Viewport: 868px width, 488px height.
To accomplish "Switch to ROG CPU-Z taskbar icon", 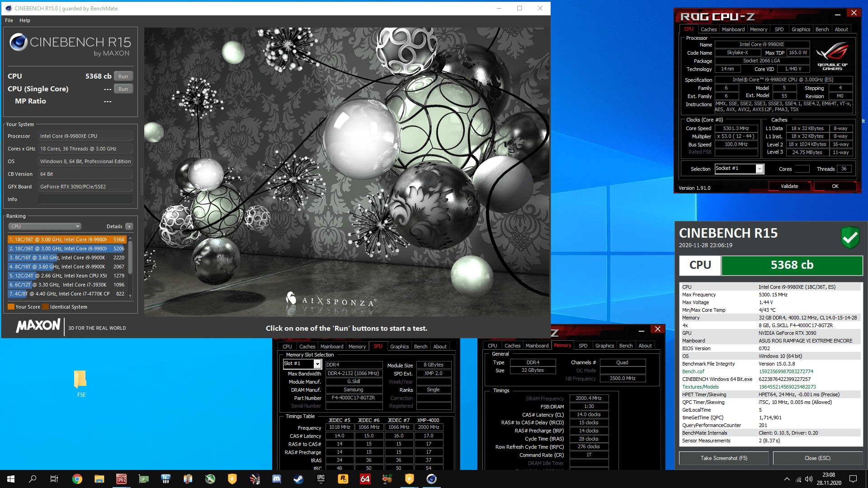I will [x=122, y=479].
